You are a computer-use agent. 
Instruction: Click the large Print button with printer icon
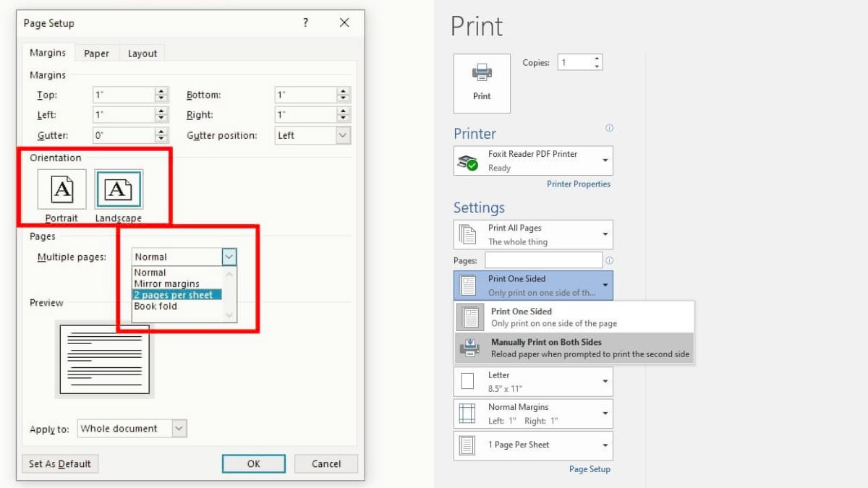click(x=482, y=83)
